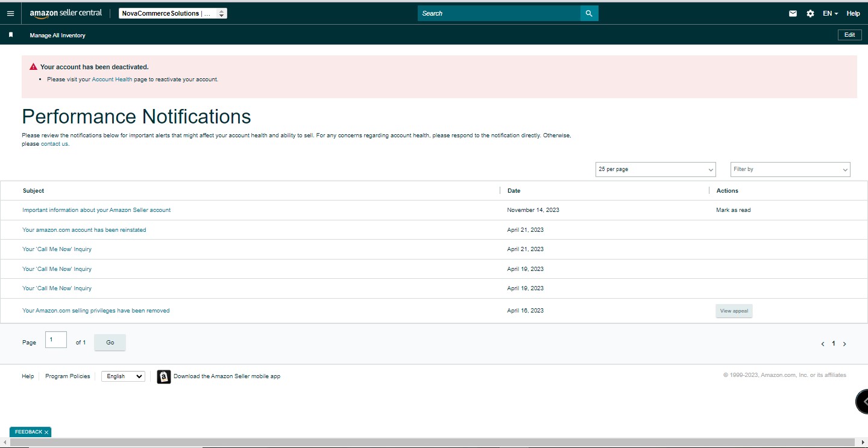Click the November 14, 2023 date cell
868x448 pixels.
tap(533, 210)
